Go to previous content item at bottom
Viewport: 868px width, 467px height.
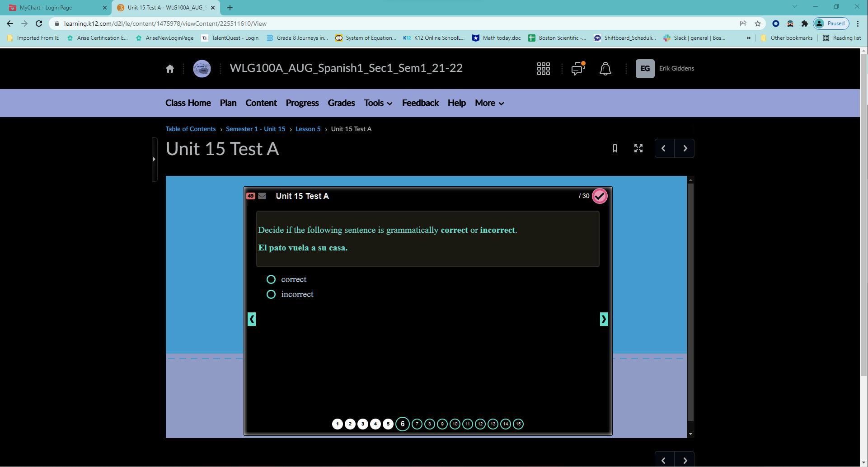tap(664, 460)
